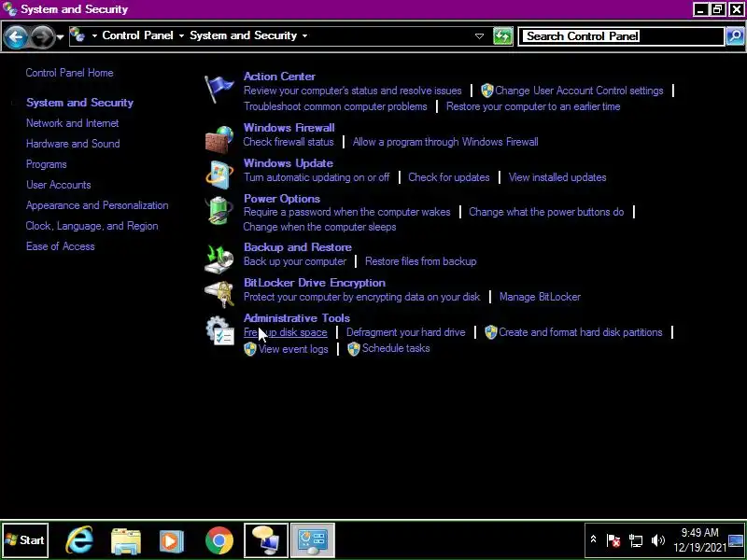The height and width of the screenshot is (560, 747).
Task: Click shield icon beside View event logs
Action: click(250, 349)
